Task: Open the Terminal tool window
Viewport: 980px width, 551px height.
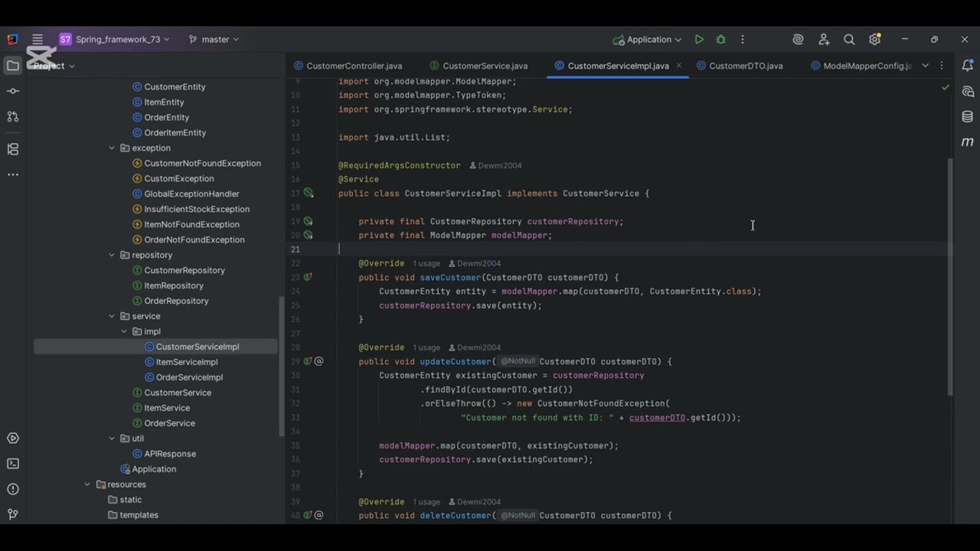Action: tap(13, 464)
